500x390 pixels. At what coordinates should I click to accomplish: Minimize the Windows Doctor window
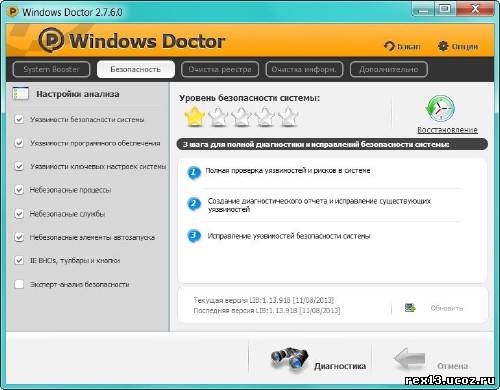click(423, 9)
